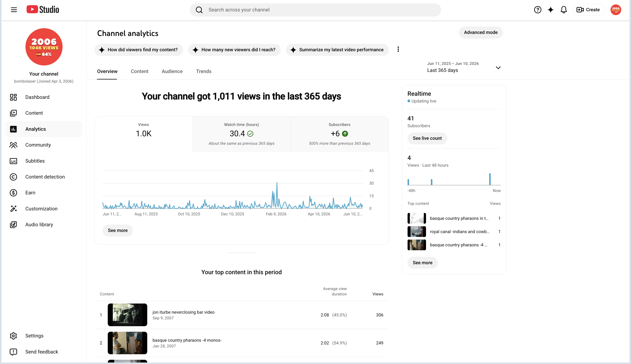
Task: Click into the Search across your channel field
Action: pyautogui.click(x=315, y=10)
